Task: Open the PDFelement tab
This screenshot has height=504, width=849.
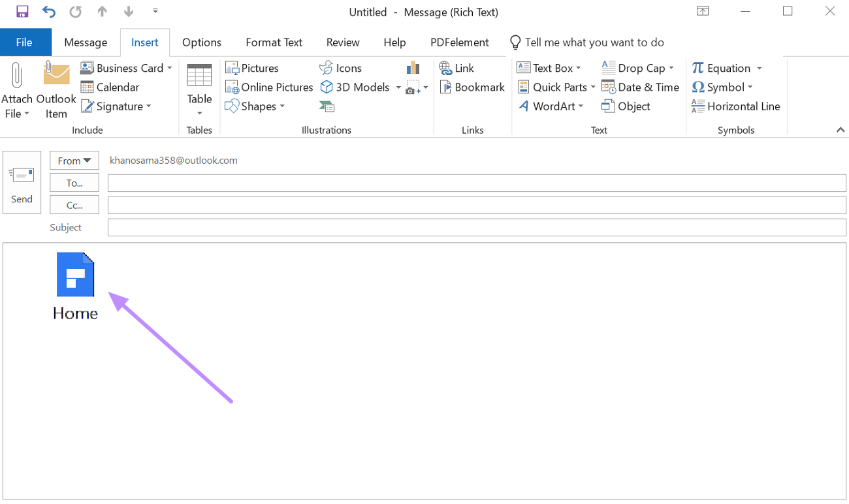Action: (x=460, y=42)
